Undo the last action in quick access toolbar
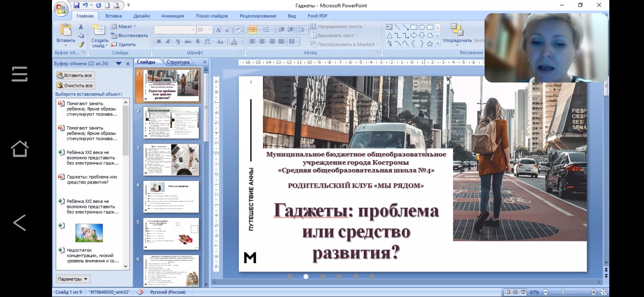Viewport: 644px width, 297px height. click(85, 5)
